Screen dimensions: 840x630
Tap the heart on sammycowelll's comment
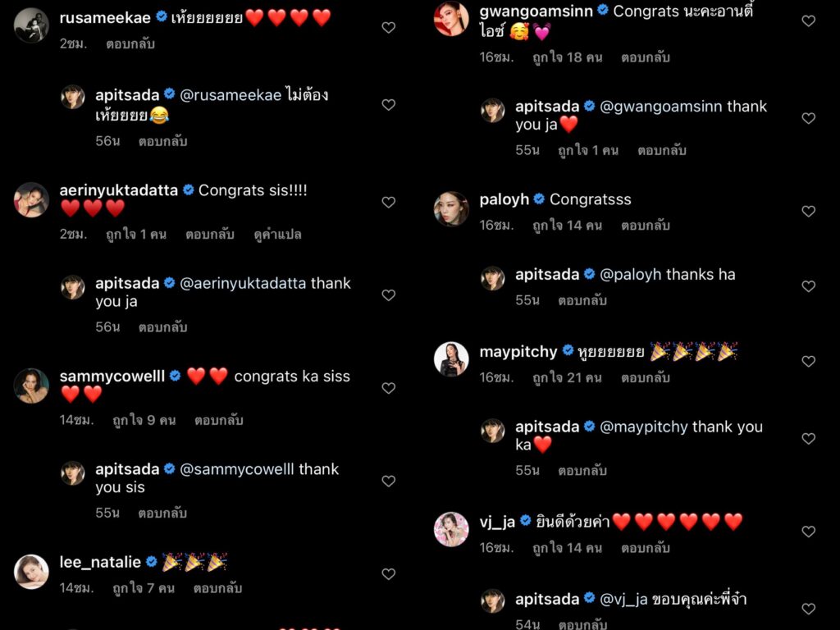pyautogui.click(x=388, y=388)
